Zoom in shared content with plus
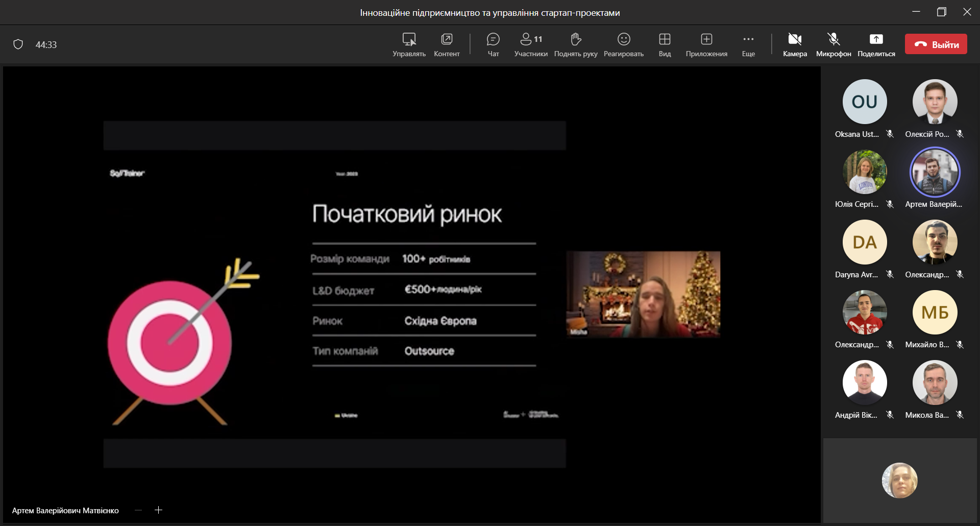The width and height of the screenshot is (980, 526). click(159, 510)
